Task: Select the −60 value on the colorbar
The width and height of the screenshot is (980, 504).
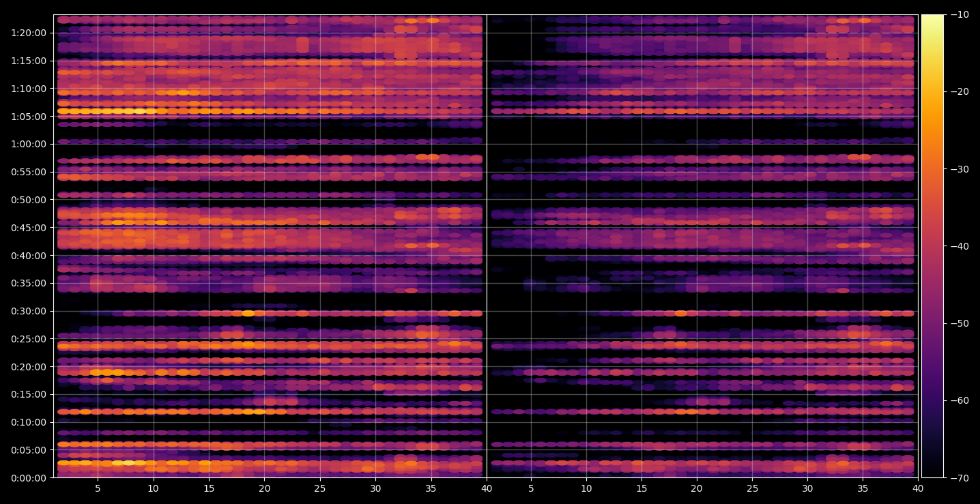Action: coord(959,400)
